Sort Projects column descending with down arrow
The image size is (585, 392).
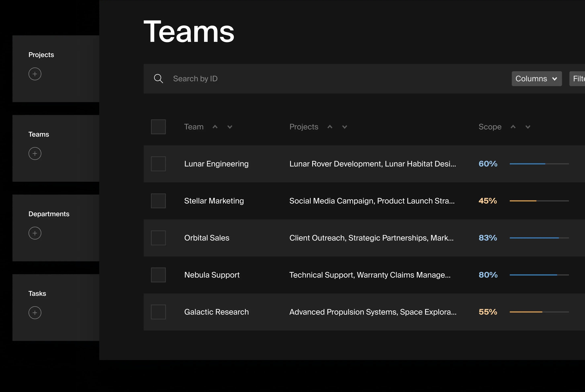tap(344, 127)
